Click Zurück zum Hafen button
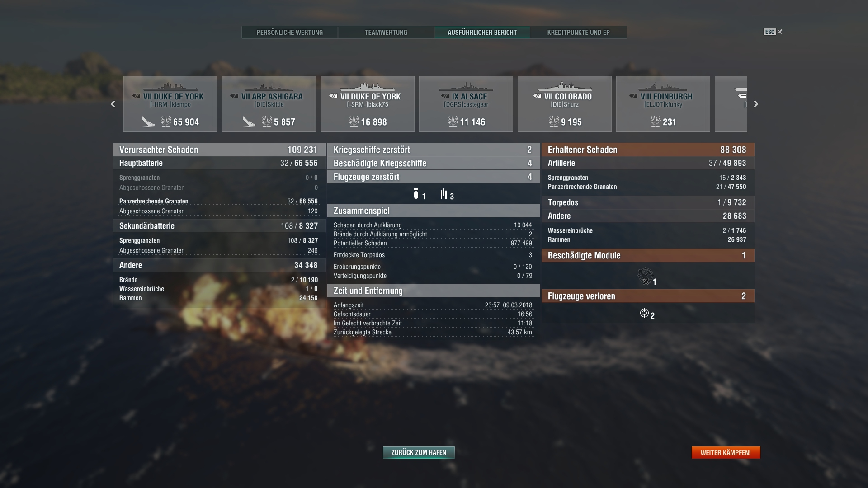The image size is (868, 488). (419, 452)
